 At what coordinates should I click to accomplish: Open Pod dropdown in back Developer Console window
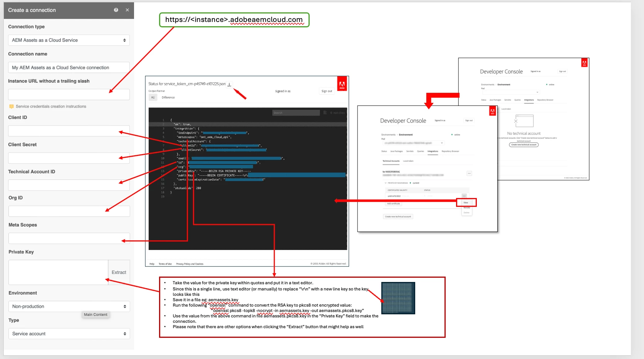(x=511, y=92)
